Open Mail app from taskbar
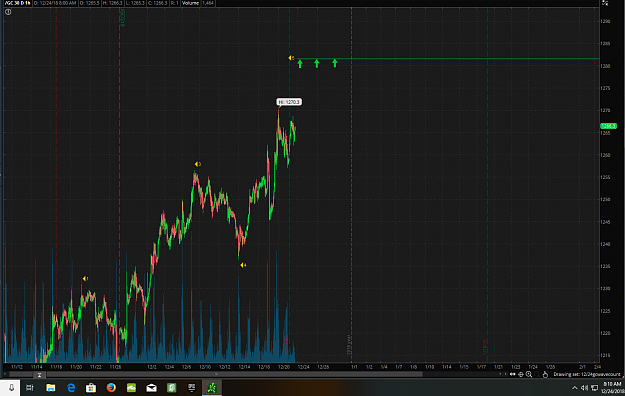Screen dimensions: 625x396 [x=151, y=388]
